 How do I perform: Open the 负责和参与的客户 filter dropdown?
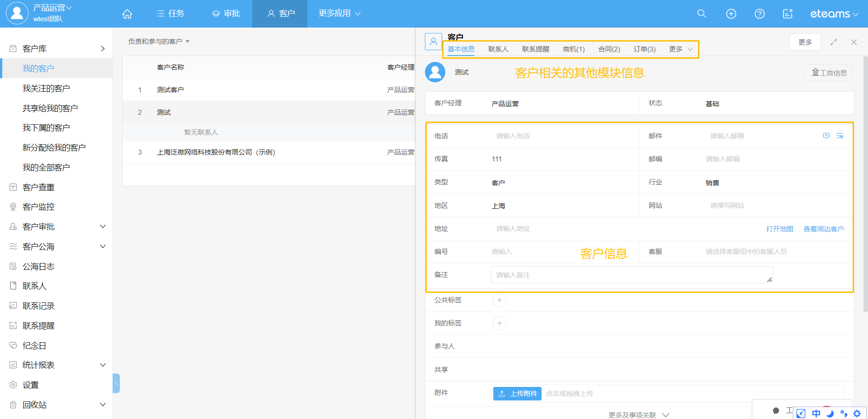click(159, 42)
